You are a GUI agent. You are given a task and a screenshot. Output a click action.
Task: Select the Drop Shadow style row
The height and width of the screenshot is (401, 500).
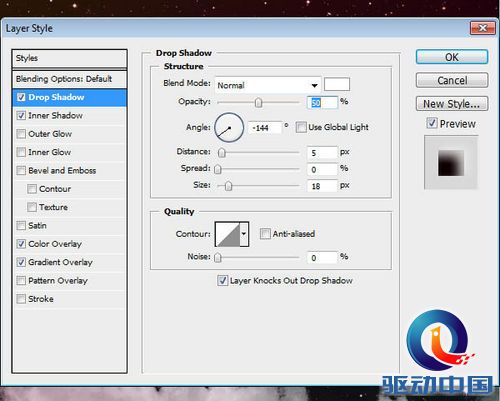pyautogui.click(x=69, y=97)
